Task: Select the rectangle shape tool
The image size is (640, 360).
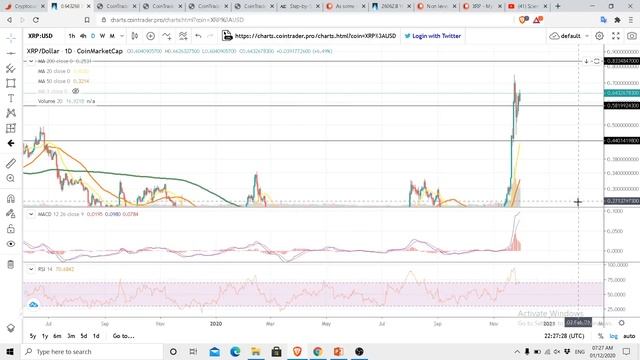Action: (11, 83)
